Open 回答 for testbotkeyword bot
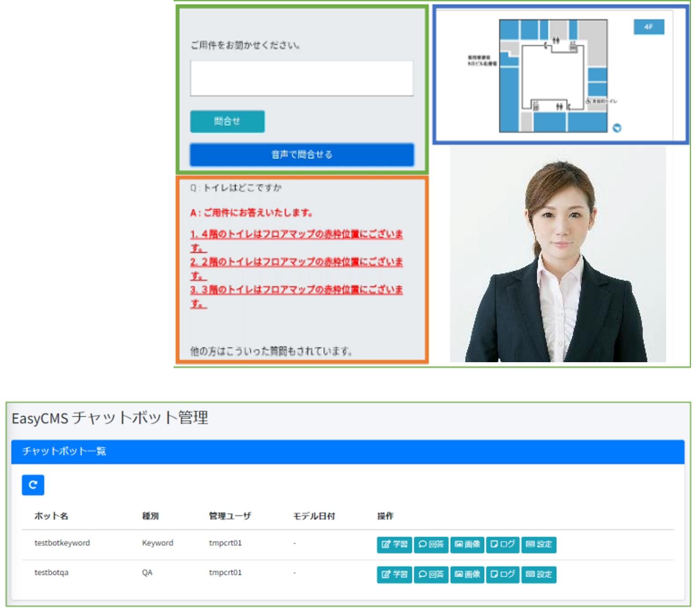This screenshot has width=700, height=616. (x=431, y=545)
